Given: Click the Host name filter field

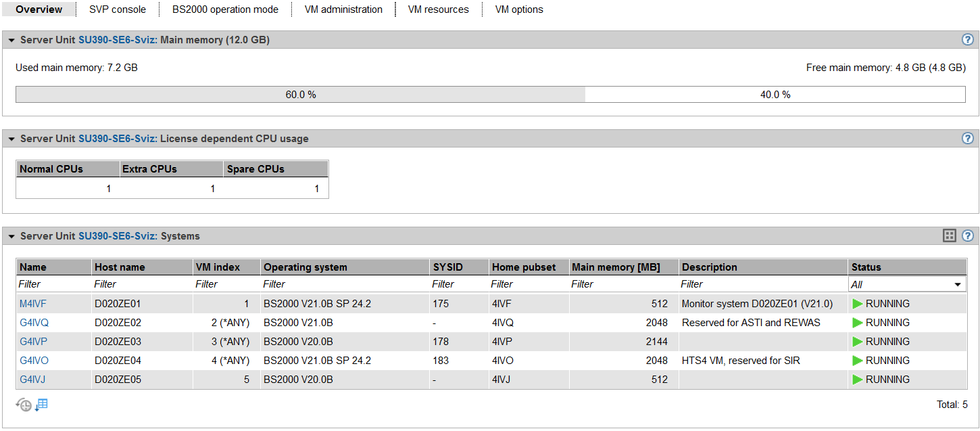Looking at the screenshot, I should (141, 284).
